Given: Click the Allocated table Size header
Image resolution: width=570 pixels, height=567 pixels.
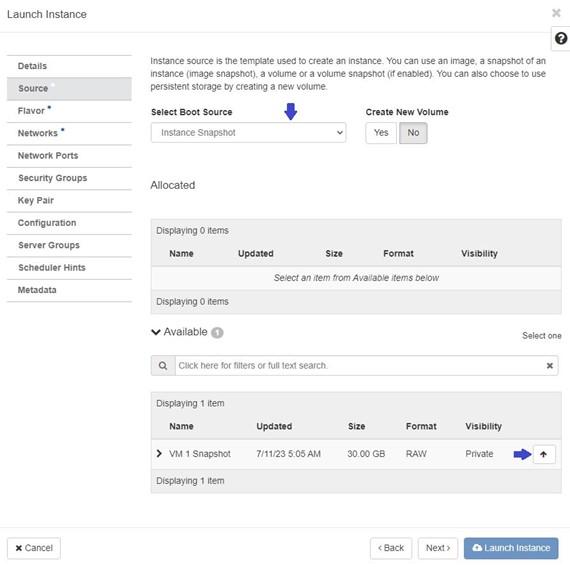Looking at the screenshot, I should pos(334,254).
